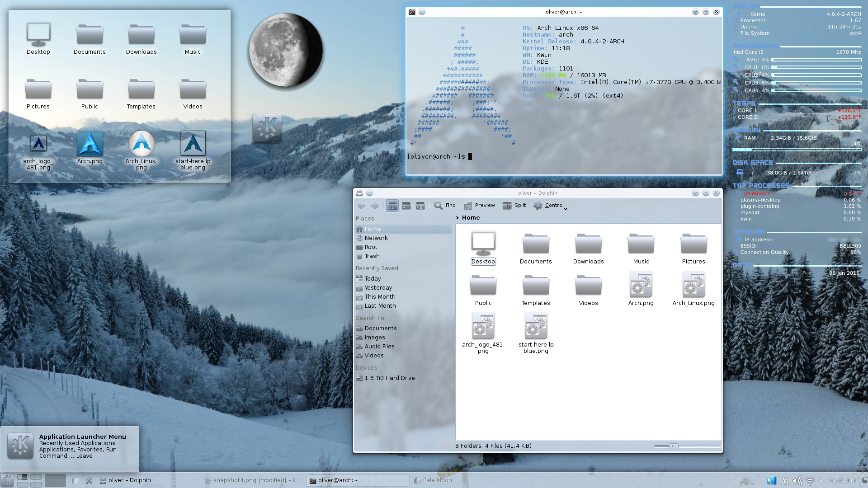The height and width of the screenshot is (488, 868).
Task: Open Arch_Linux.png thumbnail in Dolphin
Action: (x=693, y=284)
